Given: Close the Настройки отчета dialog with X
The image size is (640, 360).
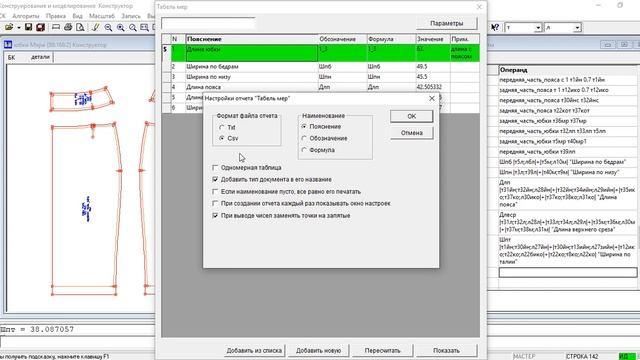Looking at the screenshot, I should point(432,98).
